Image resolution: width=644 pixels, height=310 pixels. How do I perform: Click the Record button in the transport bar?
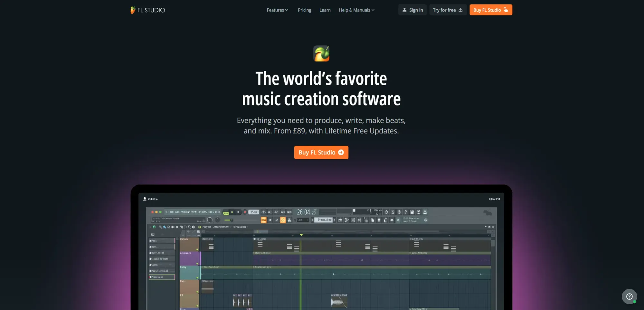(x=244, y=212)
